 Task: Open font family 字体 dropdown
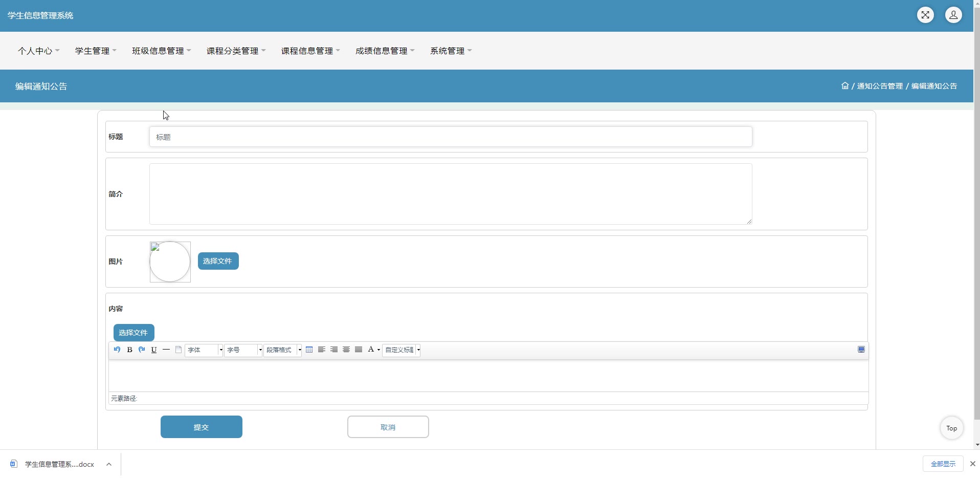(x=204, y=350)
